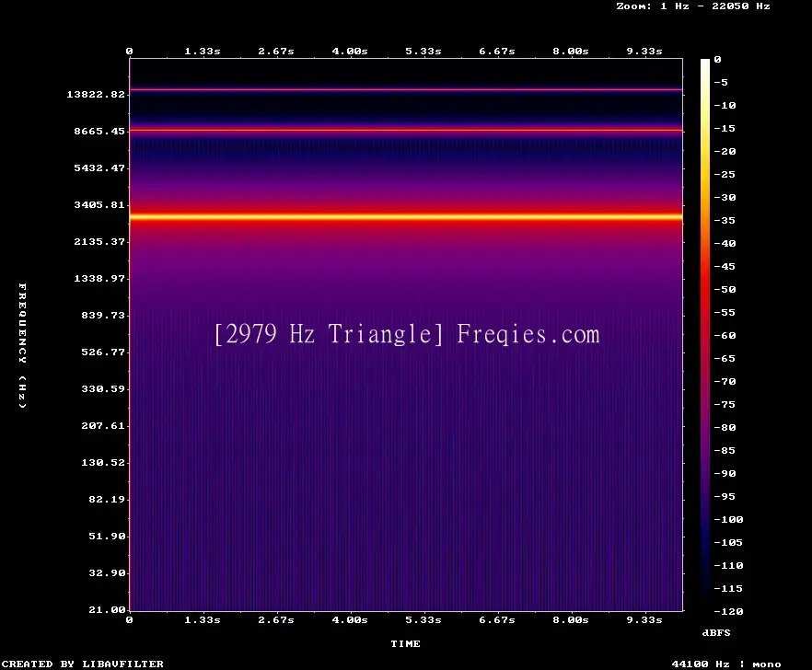Image resolution: width=812 pixels, height=670 pixels.
Task: Click the "-30" dBFS scale label
Action: tap(725, 197)
